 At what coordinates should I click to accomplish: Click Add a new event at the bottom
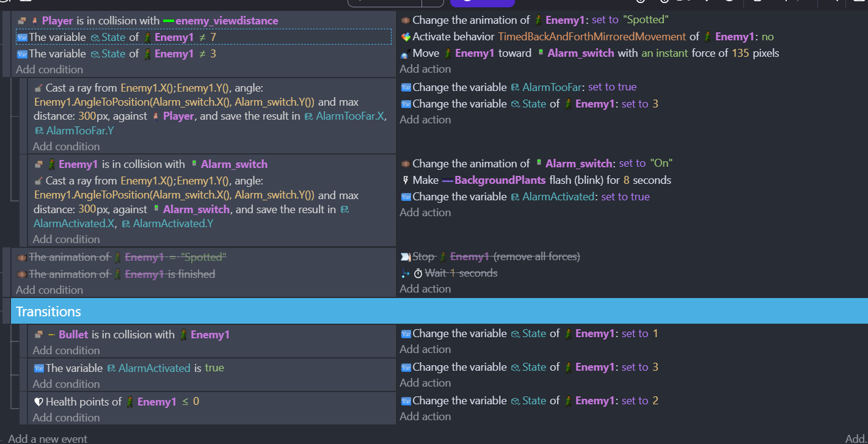click(48, 439)
